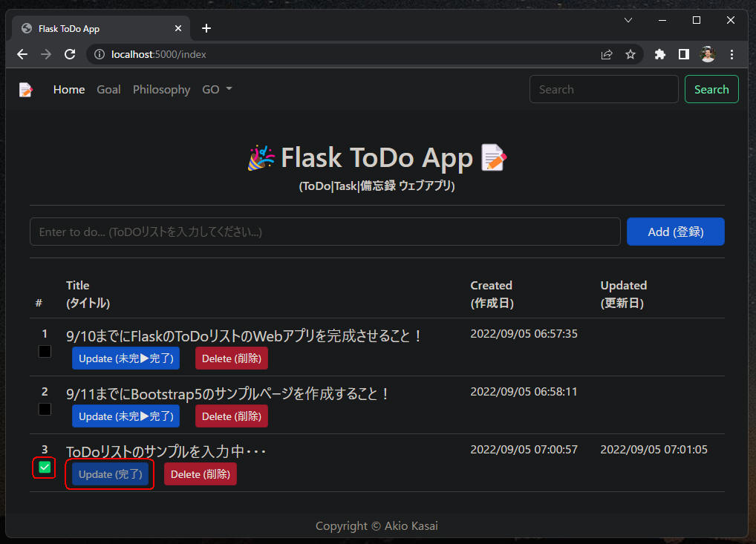Click created date 2022/09/05 06:58:11

(524, 392)
